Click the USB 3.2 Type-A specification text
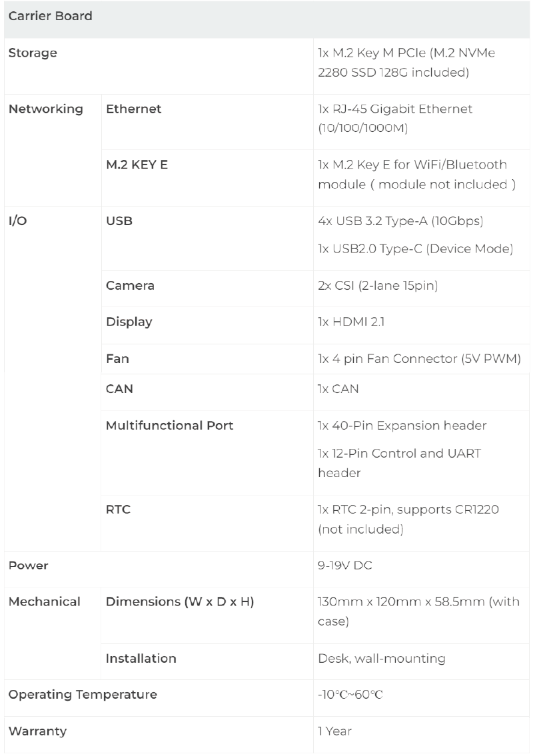The height and width of the screenshot is (756, 533). pos(400,221)
